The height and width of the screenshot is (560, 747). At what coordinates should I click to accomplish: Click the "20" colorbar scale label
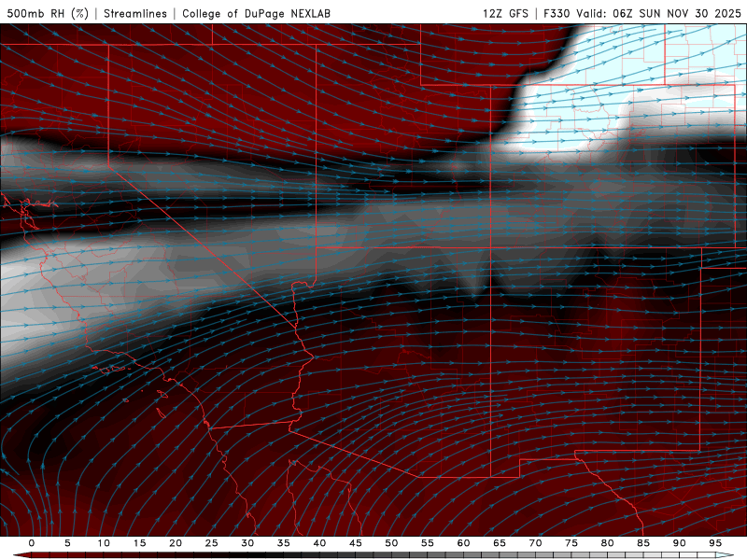coord(176,543)
